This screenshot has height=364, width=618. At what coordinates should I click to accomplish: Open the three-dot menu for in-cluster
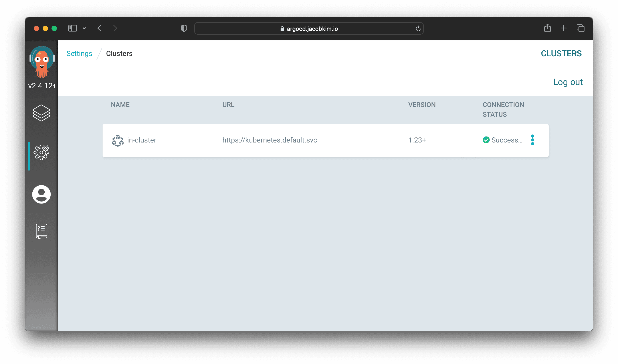[533, 140]
